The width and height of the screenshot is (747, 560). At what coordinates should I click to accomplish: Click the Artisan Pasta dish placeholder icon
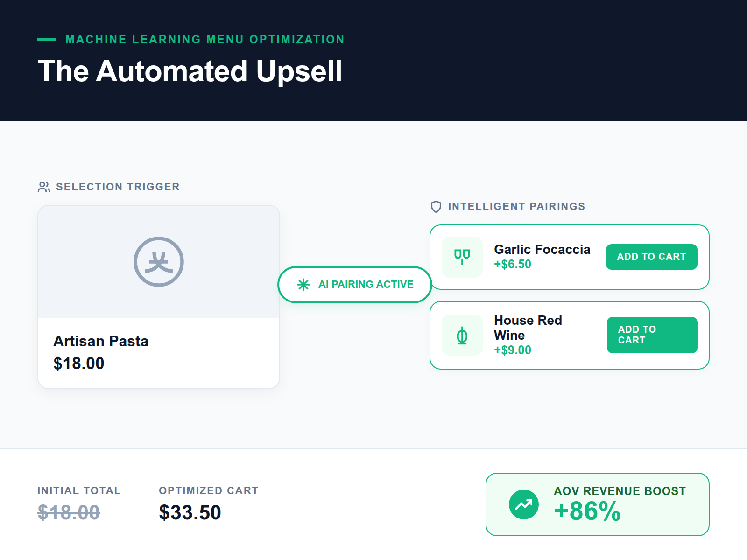[159, 262]
